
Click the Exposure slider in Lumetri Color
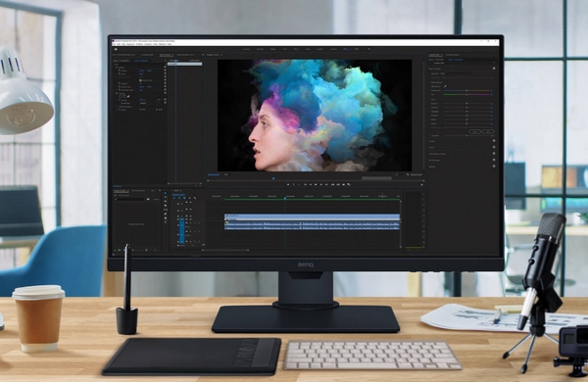pyautogui.click(x=466, y=104)
